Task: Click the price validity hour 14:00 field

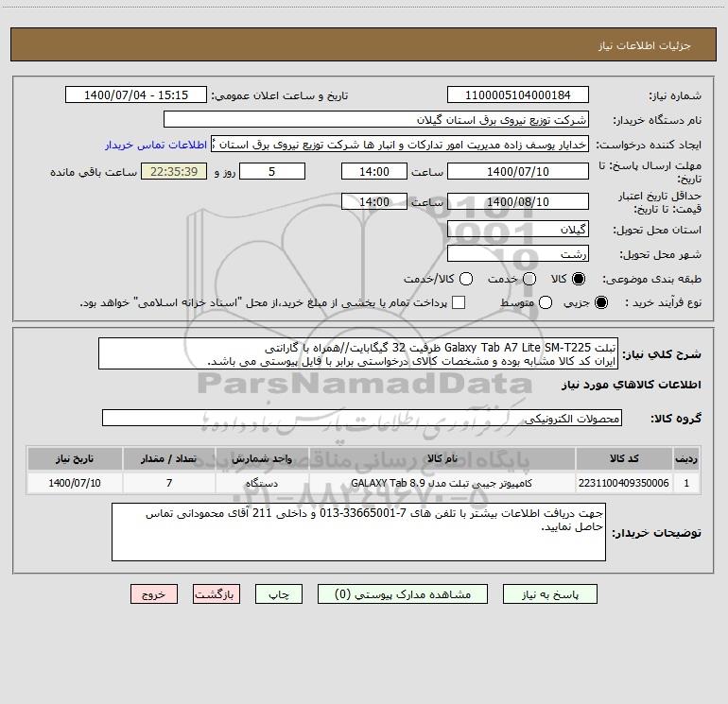Action: (374, 201)
